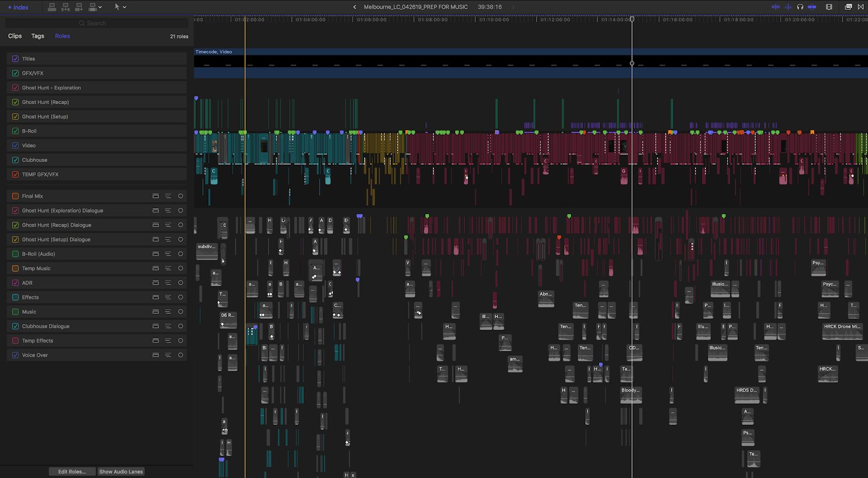
Task: Focus the Voice Over role circle button
Action: pos(181,355)
